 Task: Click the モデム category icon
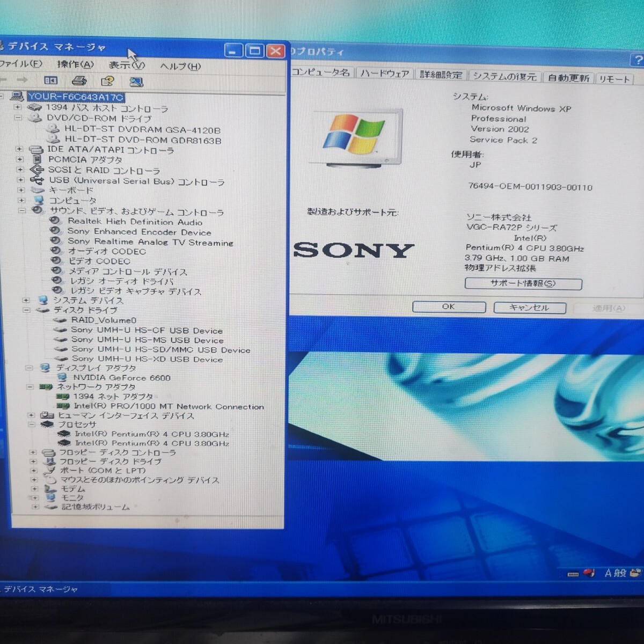click(50, 489)
